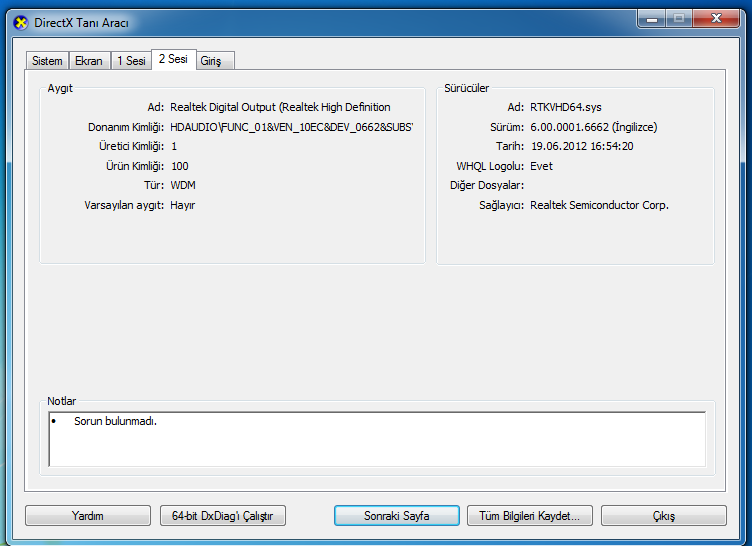The height and width of the screenshot is (546, 752).
Task: Go to the Giriş tab
Action: coord(211,61)
